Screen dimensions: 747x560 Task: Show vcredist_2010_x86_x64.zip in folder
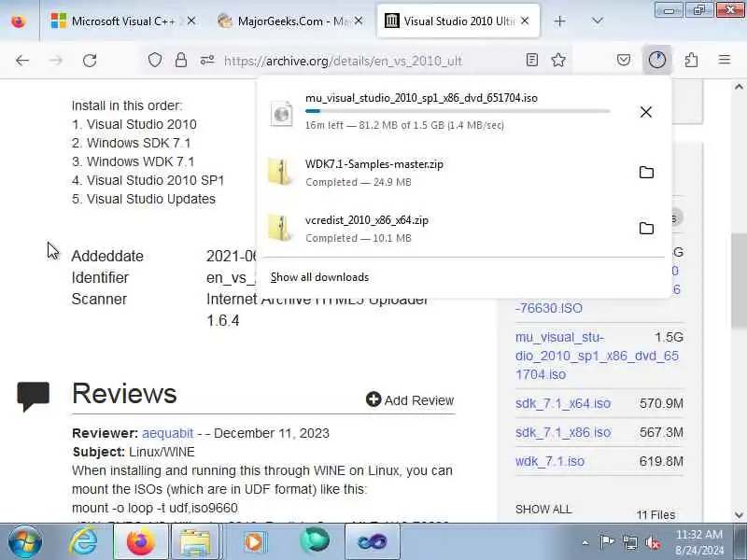[x=646, y=228]
